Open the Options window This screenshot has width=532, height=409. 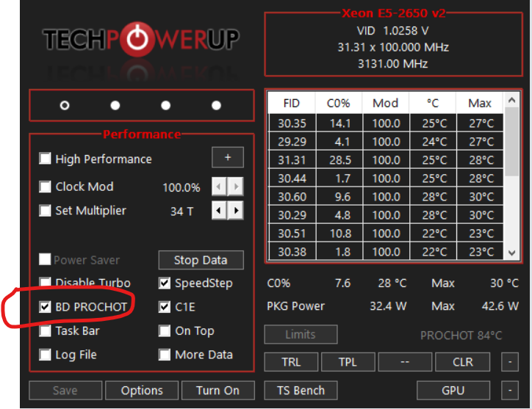142,391
